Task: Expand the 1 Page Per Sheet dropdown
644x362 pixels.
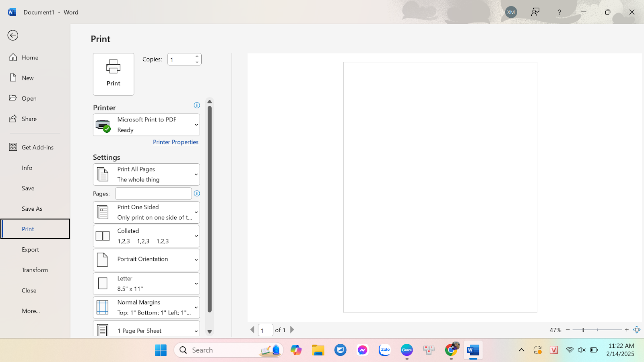Action: pyautogui.click(x=147, y=329)
